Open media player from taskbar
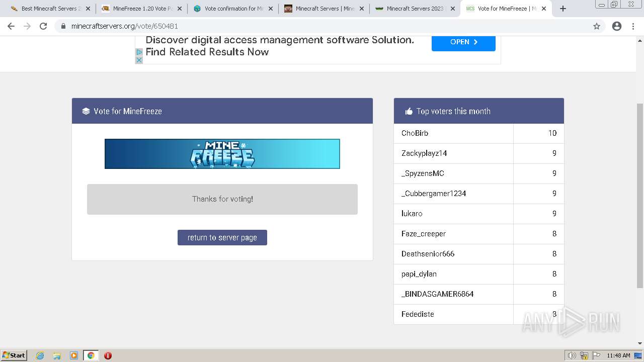The height and width of the screenshot is (362, 644). pos(74,355)
